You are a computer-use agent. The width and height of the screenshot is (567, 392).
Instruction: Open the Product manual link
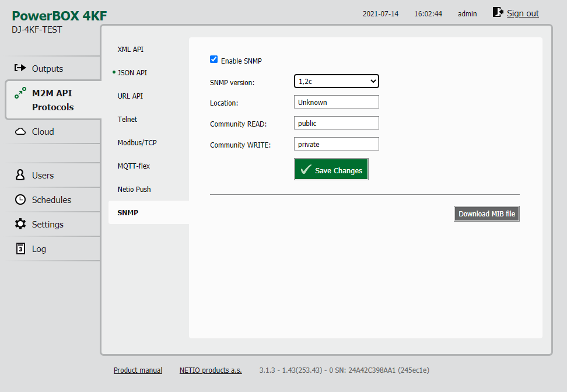point(138,370)
